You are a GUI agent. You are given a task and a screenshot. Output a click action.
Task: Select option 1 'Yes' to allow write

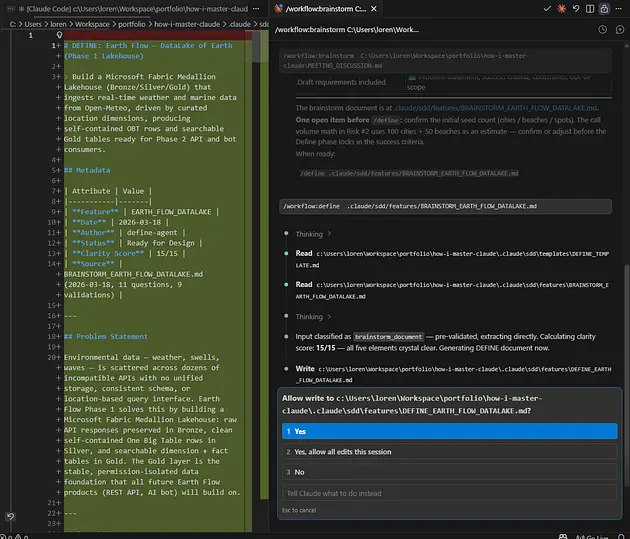(449, 431)
